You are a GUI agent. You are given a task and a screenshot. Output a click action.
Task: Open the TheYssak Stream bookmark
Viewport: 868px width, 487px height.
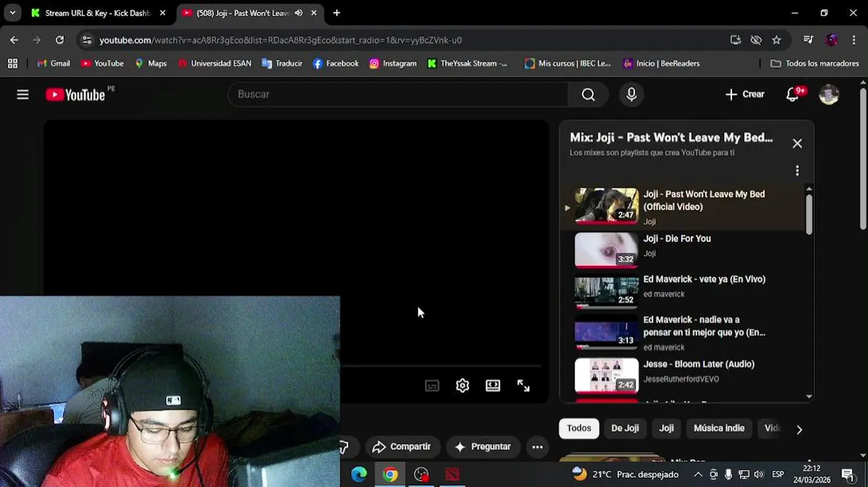(468, 64)
